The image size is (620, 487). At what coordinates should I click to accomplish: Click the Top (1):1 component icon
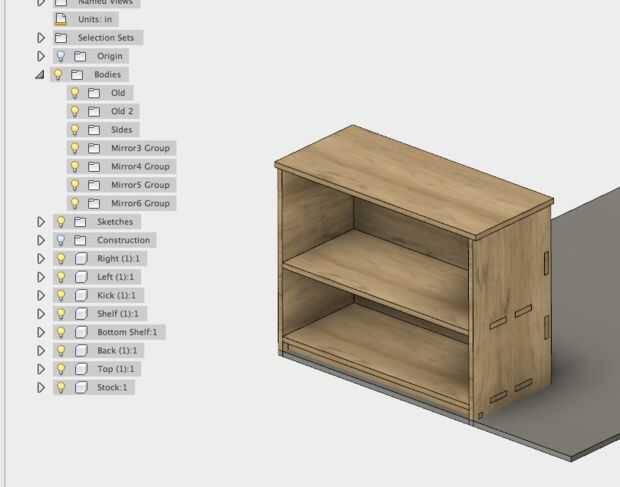coord(81,369)
